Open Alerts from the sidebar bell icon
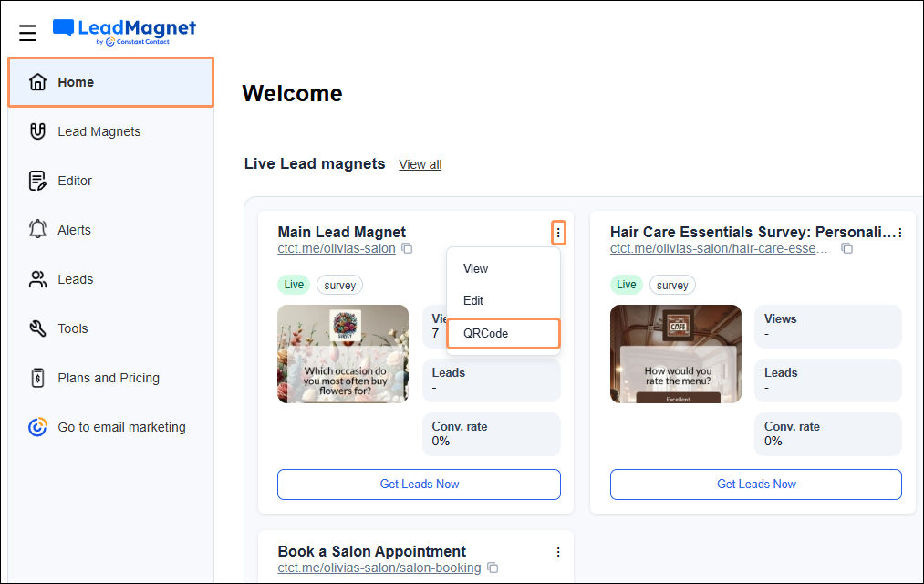 37,230
